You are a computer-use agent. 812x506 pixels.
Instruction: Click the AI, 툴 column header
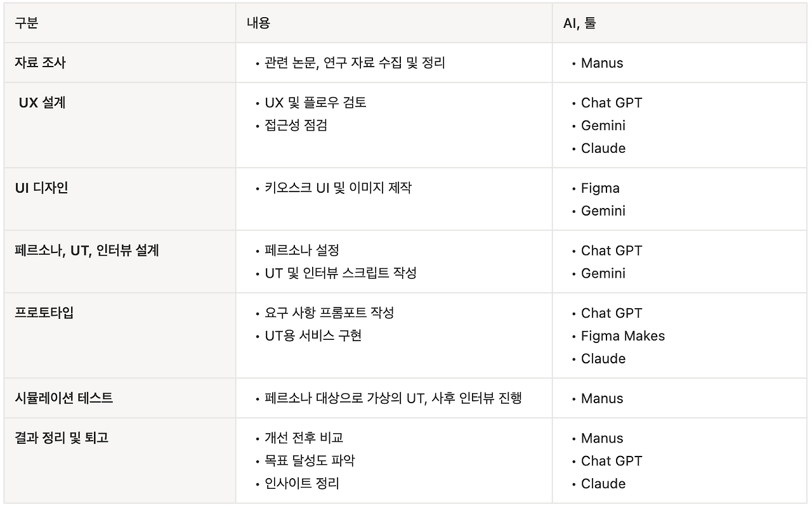point(580,23)
